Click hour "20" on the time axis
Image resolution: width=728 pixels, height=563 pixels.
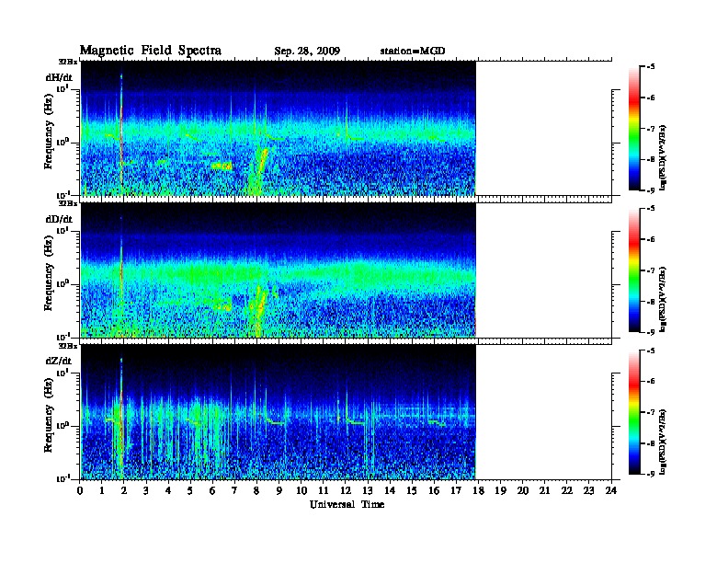pyautogui.click(x=523, y=491)
